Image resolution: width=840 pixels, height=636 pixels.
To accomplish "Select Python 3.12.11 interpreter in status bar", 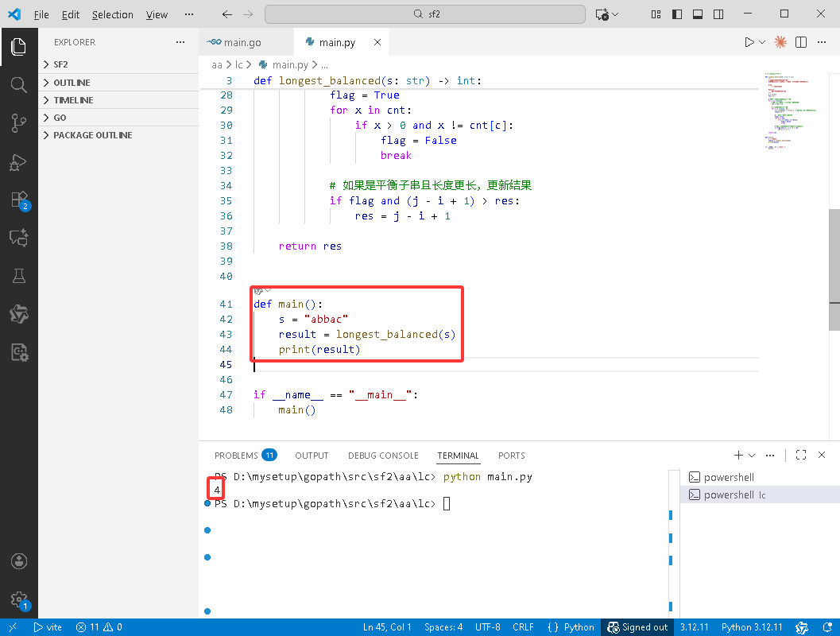I will coord(752,627).
